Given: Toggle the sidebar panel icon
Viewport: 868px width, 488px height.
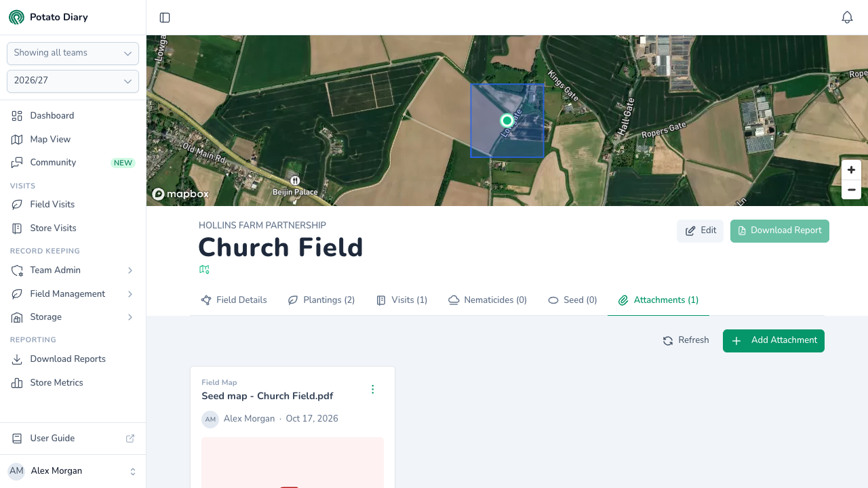Looking at the screenshot, I should (165, 18).
